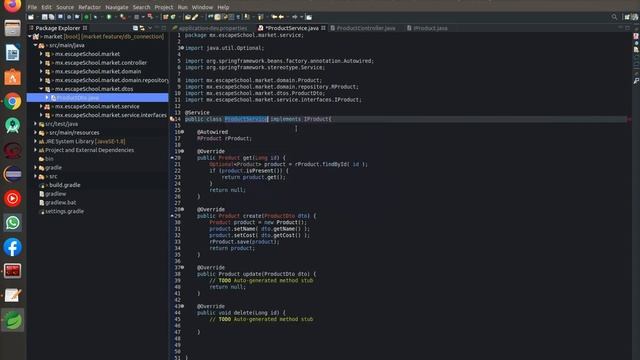
Task: Toggle the code fold at line 19 @Override
Action: pyautogui.click(x=182, y=151)
